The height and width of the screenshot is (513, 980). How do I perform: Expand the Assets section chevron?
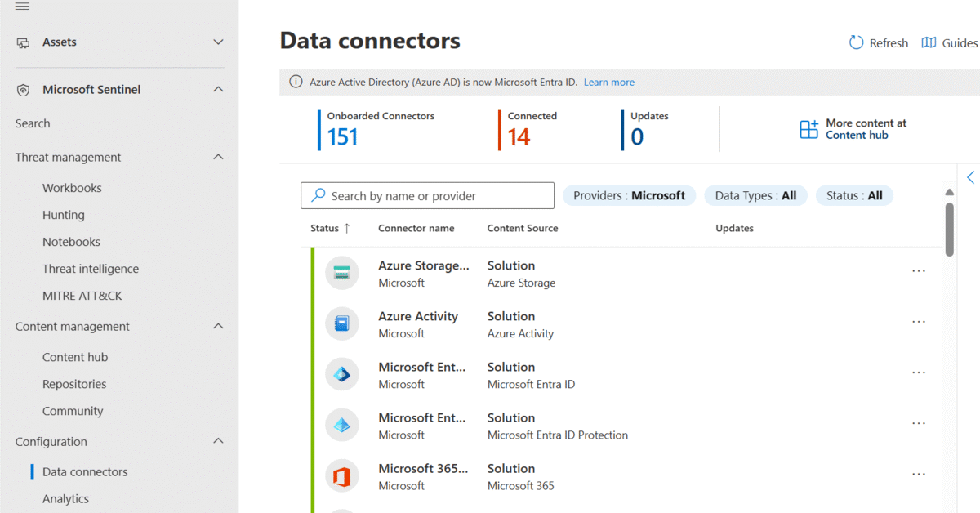click(218, 42)
